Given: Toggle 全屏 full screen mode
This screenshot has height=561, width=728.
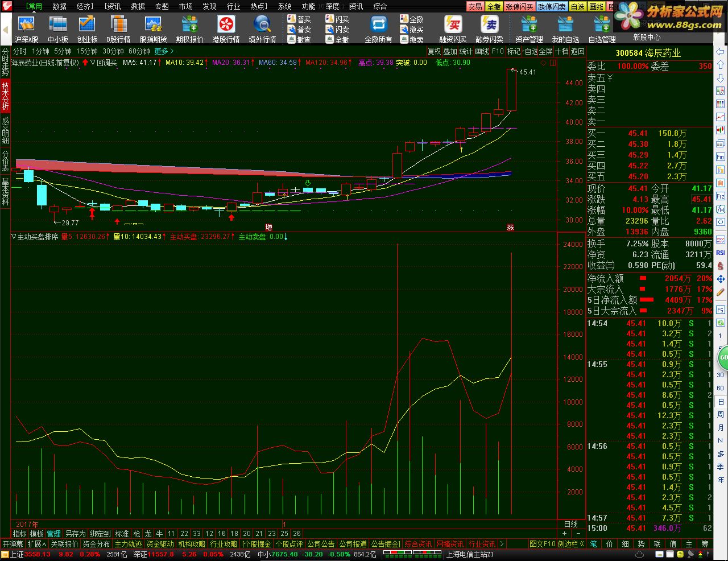Looking at the screenshot, I should click(x=546, y=51).
